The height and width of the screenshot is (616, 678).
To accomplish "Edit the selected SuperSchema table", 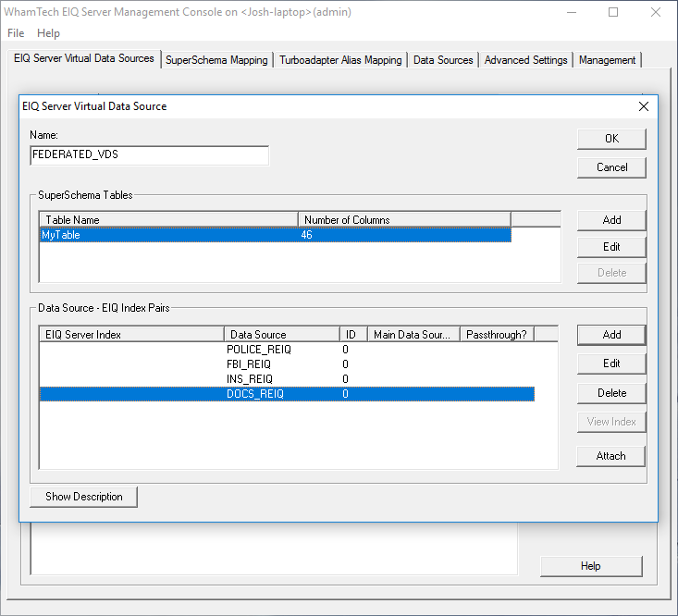I will tap(611, 247).
